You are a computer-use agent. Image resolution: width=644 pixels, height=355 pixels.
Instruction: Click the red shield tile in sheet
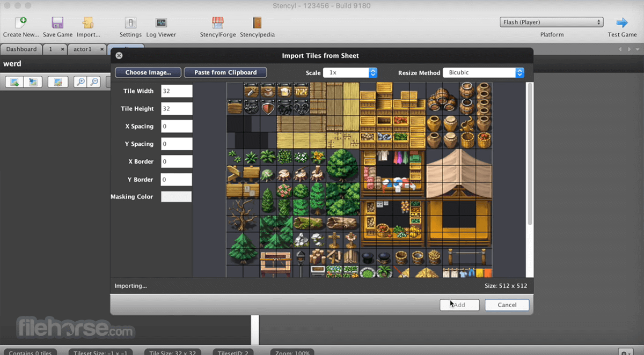[x=268, y=107]
